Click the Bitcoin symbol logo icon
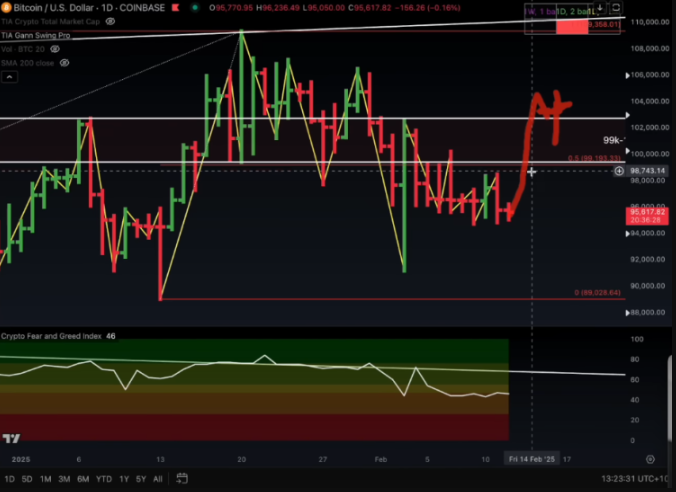 coord(6,6)
